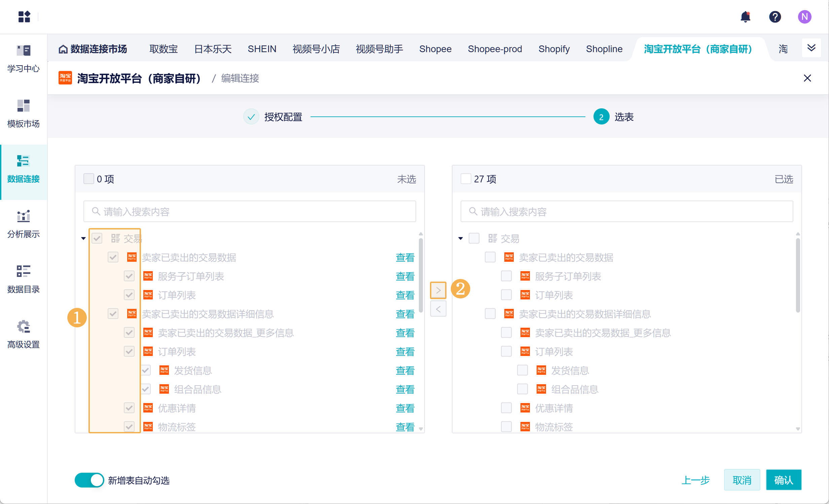This screenshot has width=829, height=504.
Task: Check the select-all box for 已选 list
Action: 466,179
